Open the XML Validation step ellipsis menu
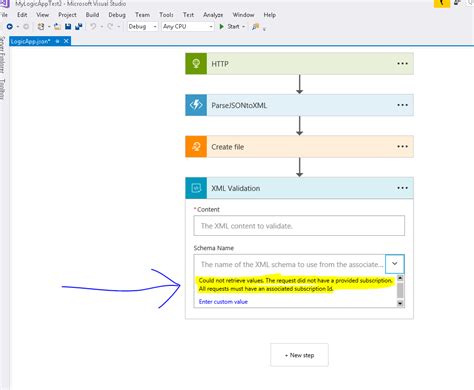The width and height of the screenshot is (474, 390). 402,188
